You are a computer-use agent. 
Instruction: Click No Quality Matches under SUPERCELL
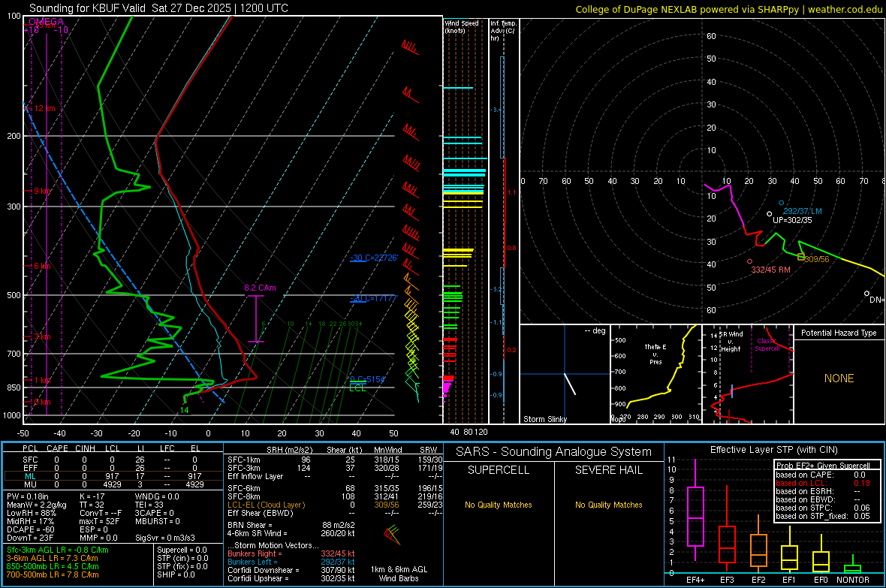click(499, 505)
